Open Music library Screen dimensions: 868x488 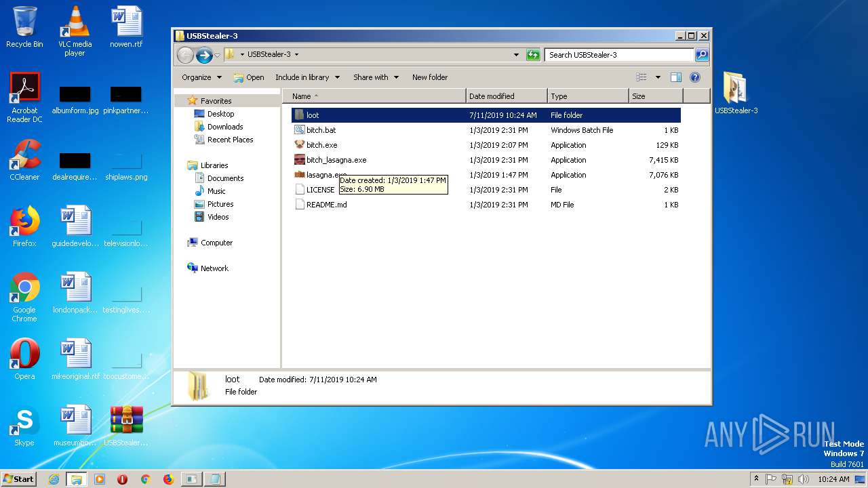click(216, 191)
